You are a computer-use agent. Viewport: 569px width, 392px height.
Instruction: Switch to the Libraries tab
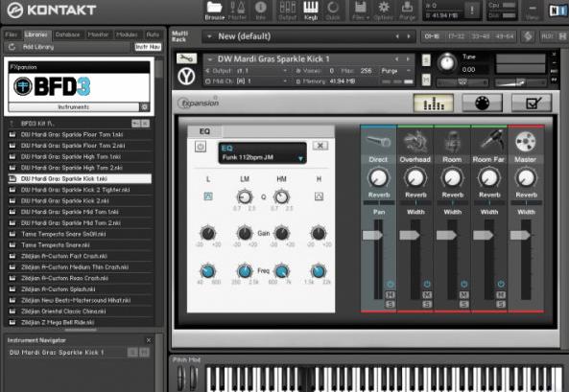(x=36, y=35)
